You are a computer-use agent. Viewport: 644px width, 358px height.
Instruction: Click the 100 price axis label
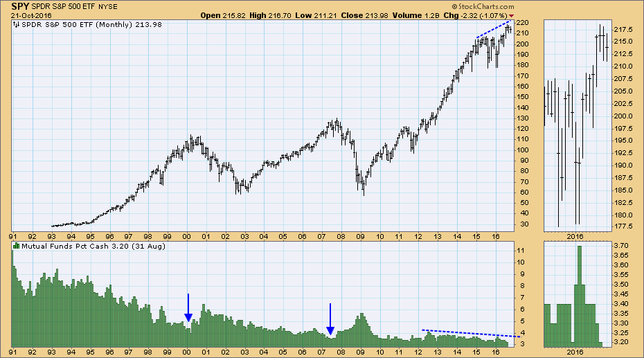[x=523, y=150]
